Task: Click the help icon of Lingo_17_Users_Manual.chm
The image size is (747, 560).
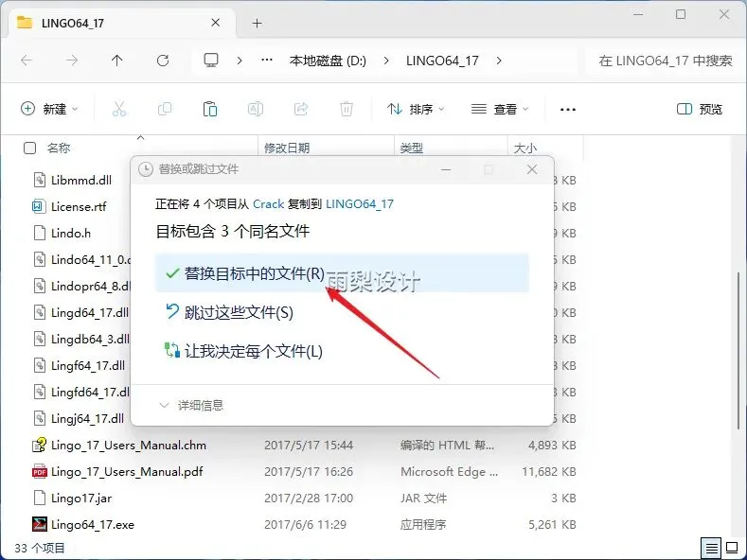Action: pyautogui.click(x=39, y=445)
